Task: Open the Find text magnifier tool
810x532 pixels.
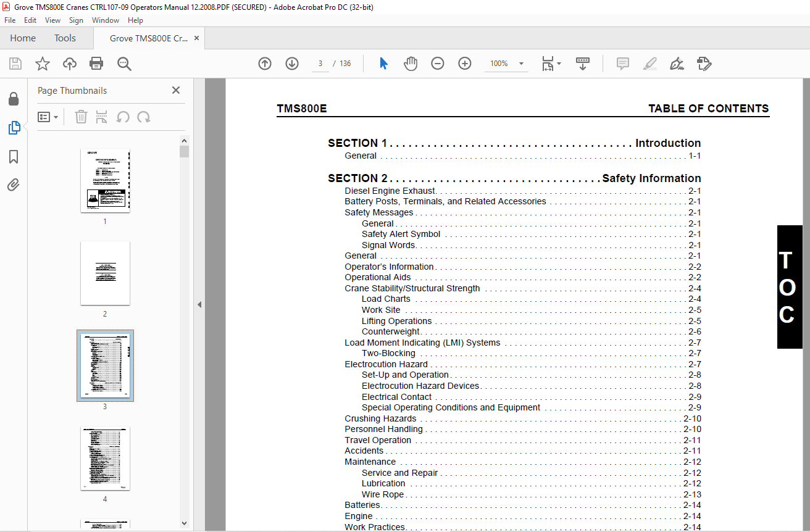Action: coord(124,64)
